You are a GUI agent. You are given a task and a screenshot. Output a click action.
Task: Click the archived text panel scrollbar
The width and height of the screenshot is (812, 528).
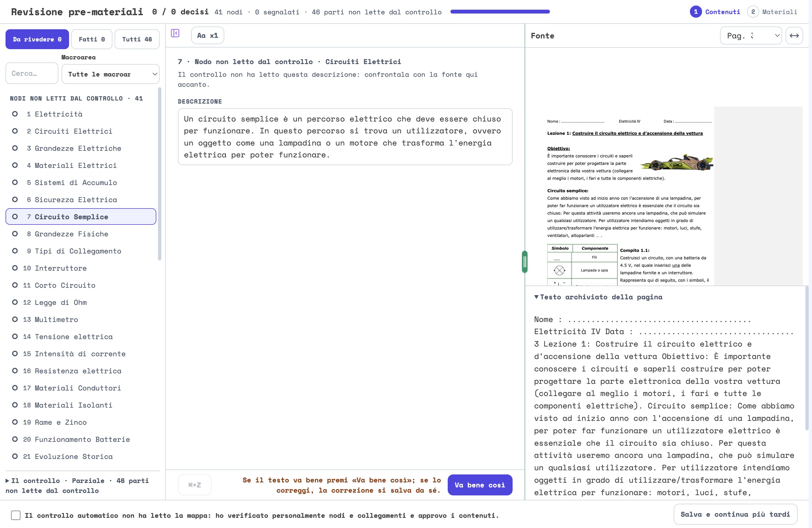pos(806,358)
